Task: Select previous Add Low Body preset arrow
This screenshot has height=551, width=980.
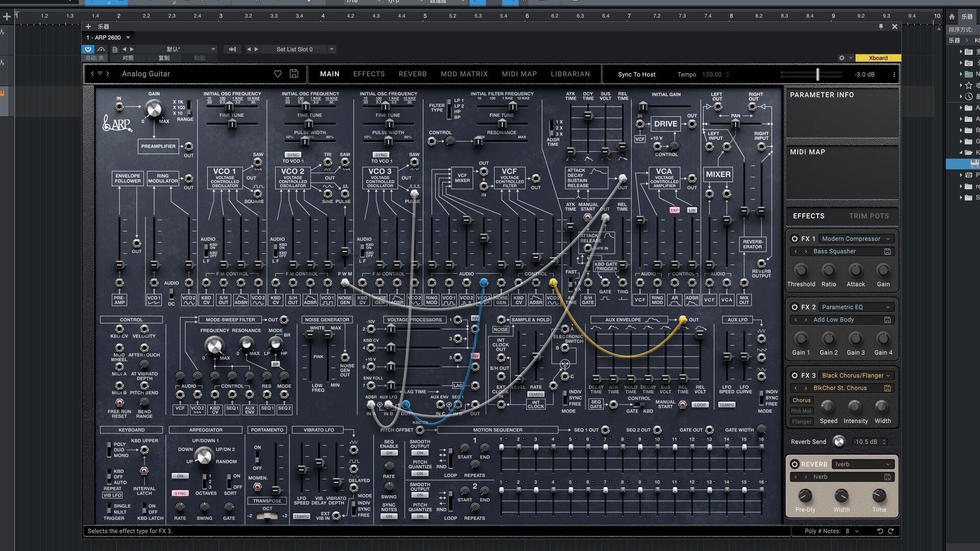Action: [x=796, y=320]
